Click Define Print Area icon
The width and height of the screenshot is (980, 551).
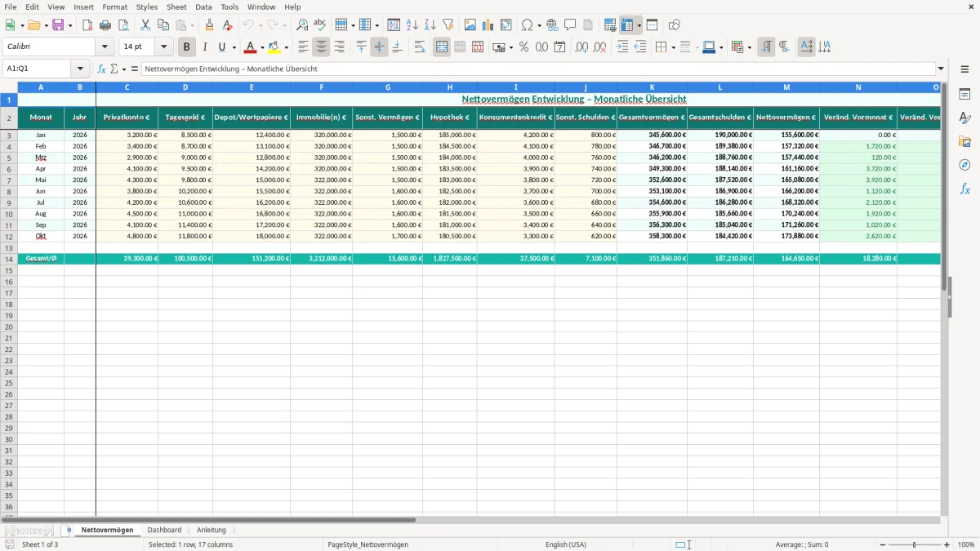coord(610,25)
